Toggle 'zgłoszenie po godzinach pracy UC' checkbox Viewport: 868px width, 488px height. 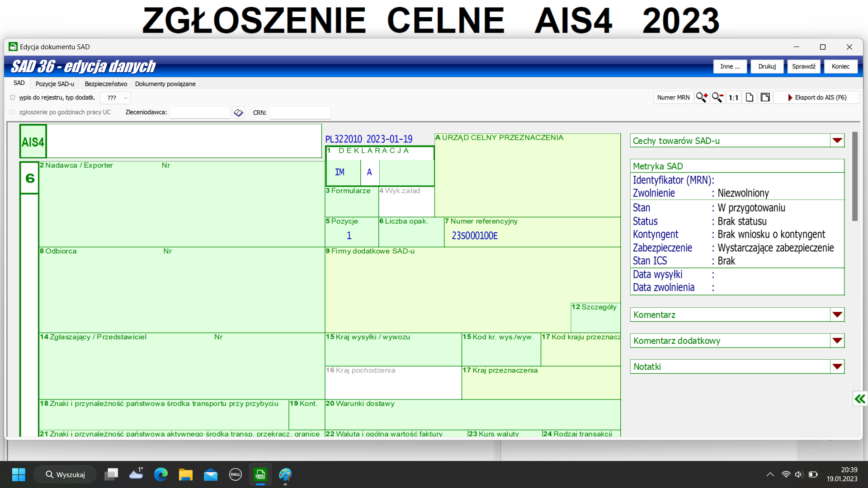(13, 112)
